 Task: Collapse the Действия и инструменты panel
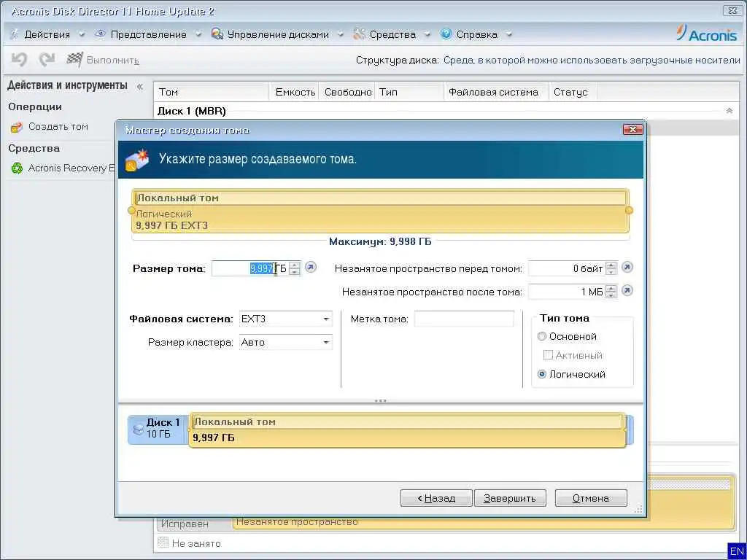[x=139, y=87]
